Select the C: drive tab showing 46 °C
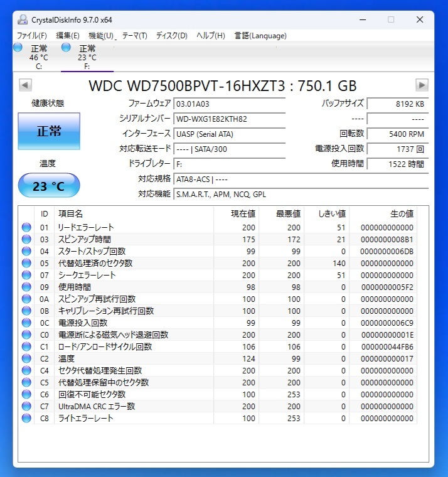Screen dimensions: 448x477 click(37, 56)
